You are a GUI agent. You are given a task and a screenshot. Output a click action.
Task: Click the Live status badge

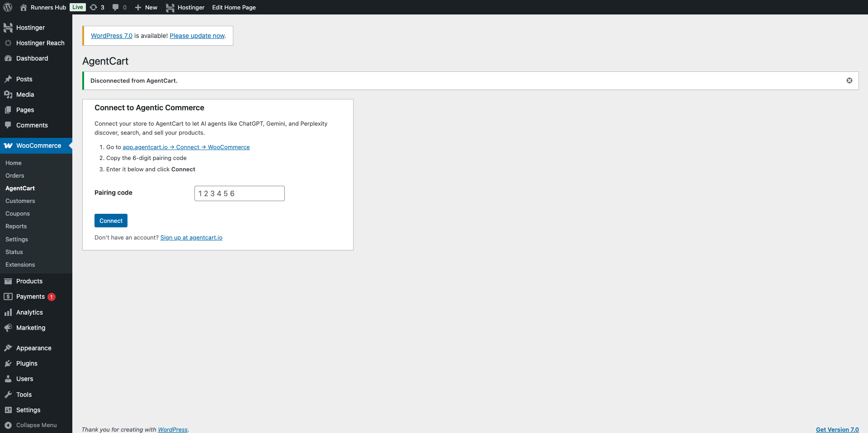click(78, 7)
